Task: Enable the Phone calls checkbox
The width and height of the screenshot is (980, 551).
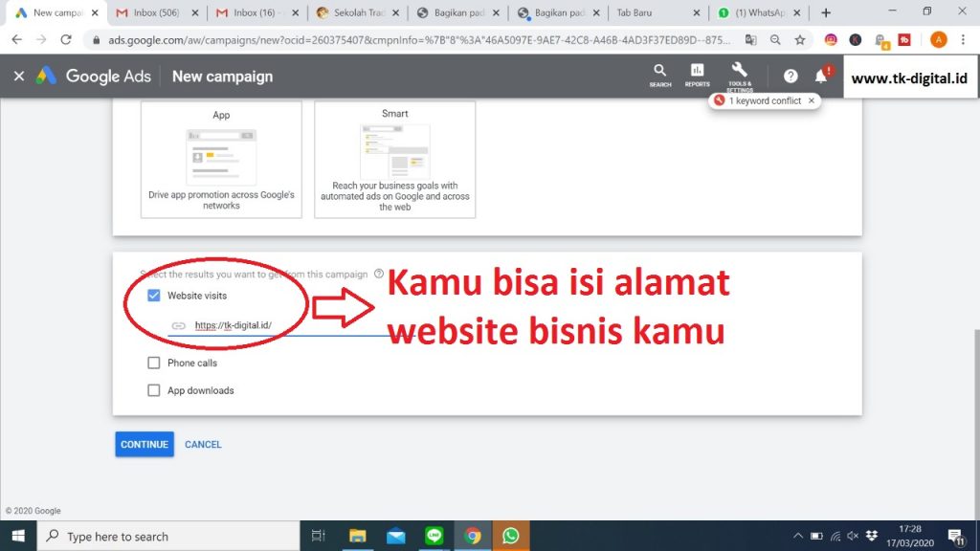Action: click(x=154, y=363)
